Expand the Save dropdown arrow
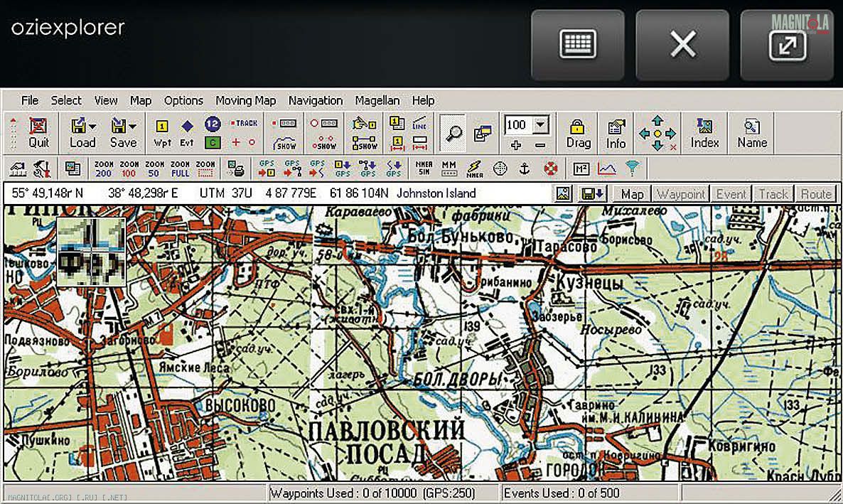Image resolution: width=843 pixels, height=504 pixels. (x=132, y=127)
